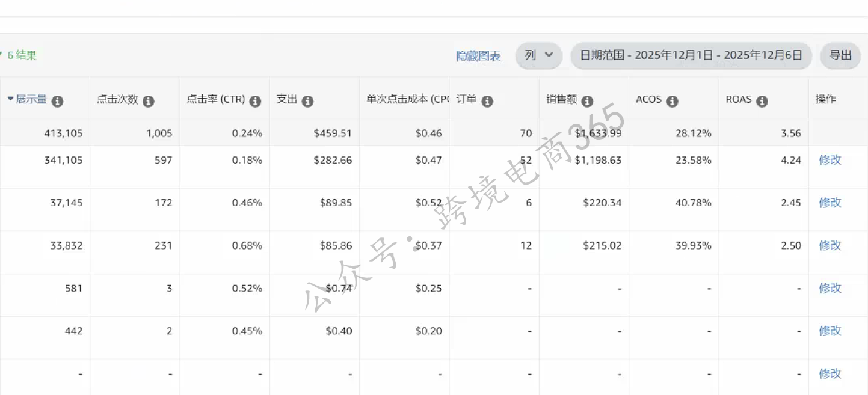This screenshot has height=395, width=868.
Task: Click the info icon next to 支出
Action: coord(309,102)
